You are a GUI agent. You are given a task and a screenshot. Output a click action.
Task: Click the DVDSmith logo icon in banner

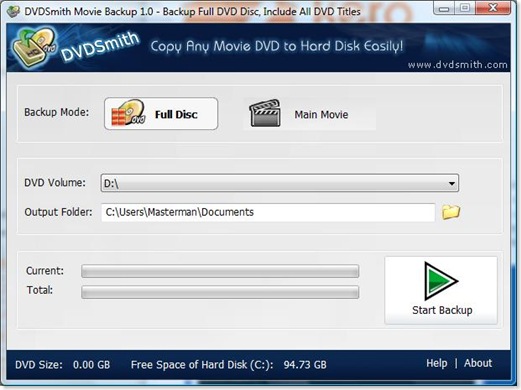33,47
